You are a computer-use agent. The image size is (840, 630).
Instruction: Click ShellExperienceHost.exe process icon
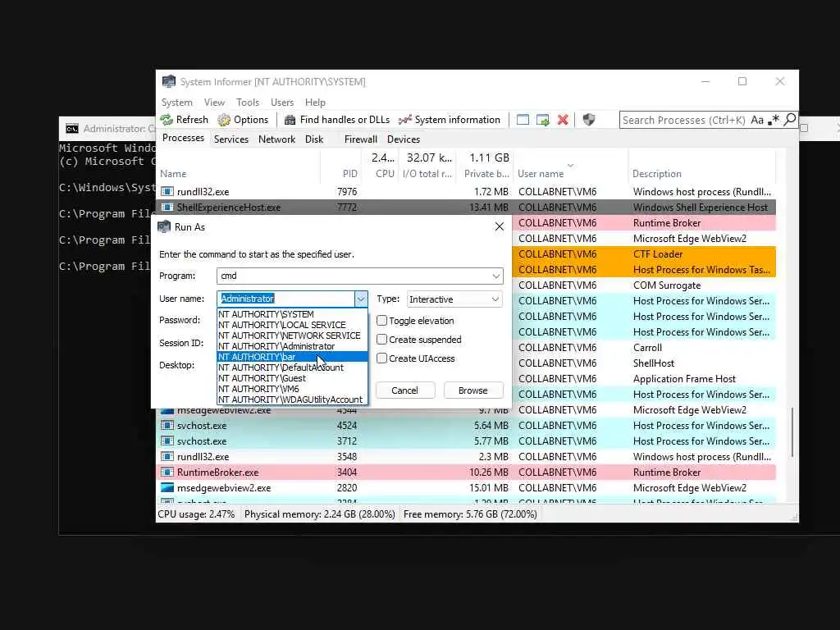coord(167,208)
